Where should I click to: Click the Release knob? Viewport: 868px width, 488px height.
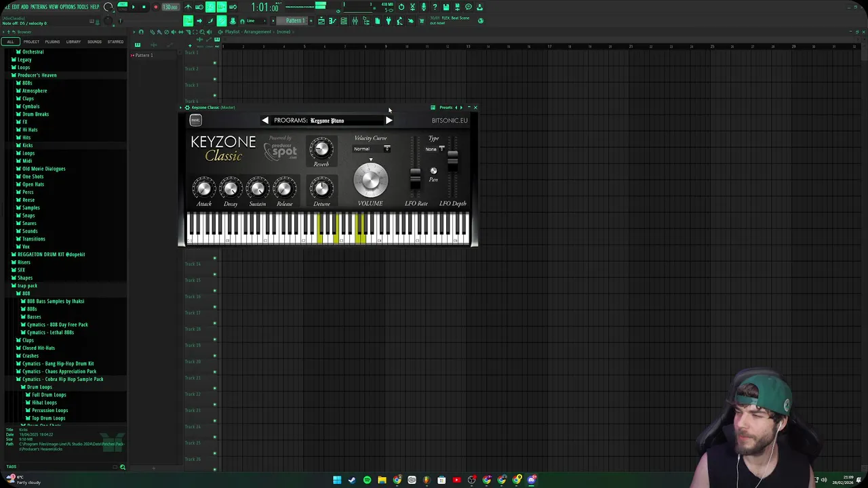pos(285,188)
